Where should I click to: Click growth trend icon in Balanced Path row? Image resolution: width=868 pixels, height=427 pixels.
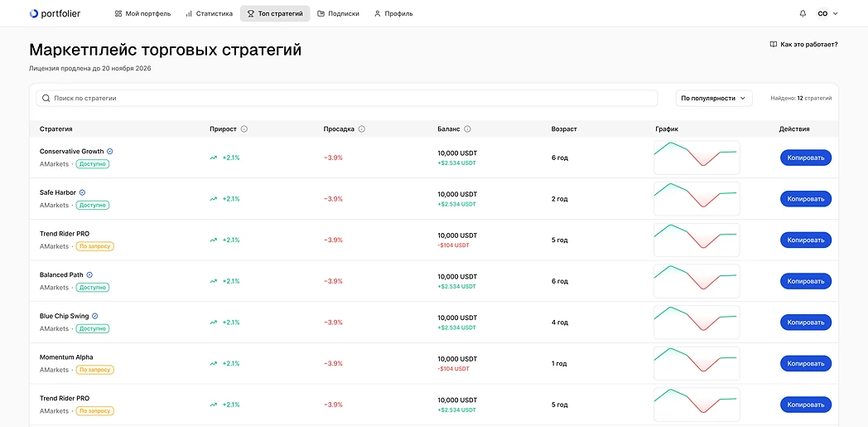pos(213,281)
